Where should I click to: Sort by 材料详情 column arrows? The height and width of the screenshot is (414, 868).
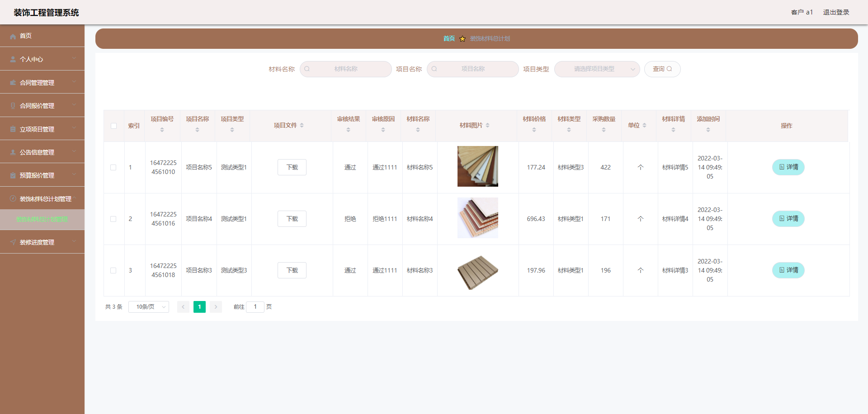click(673, 130)
